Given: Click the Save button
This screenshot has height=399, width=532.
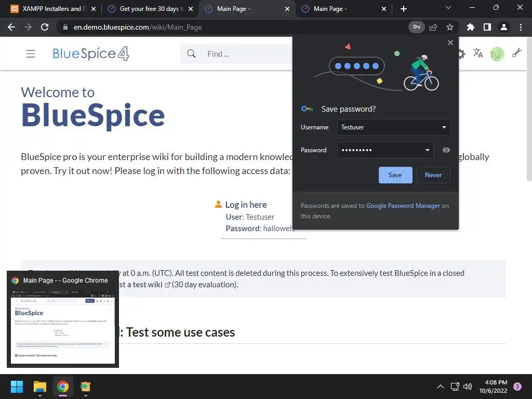Looking at the screenshot, I should [395, 175].
